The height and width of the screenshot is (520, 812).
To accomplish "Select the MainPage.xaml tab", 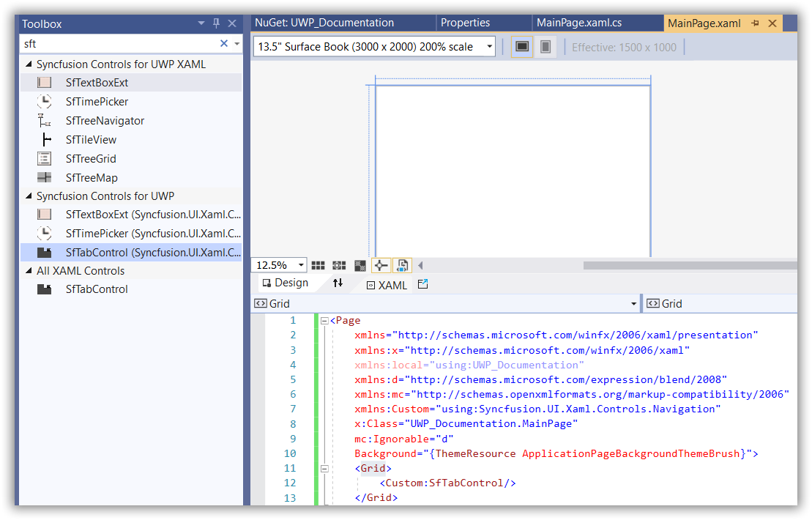I will click(704, 23).
